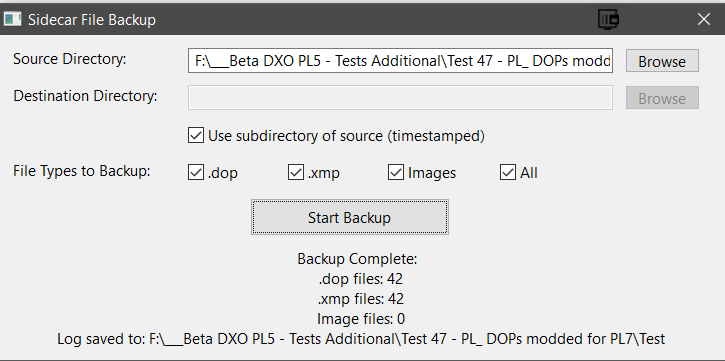Browse for the Source Directory
The height and width of the screenshot is (361, 725).
(662, 61)
